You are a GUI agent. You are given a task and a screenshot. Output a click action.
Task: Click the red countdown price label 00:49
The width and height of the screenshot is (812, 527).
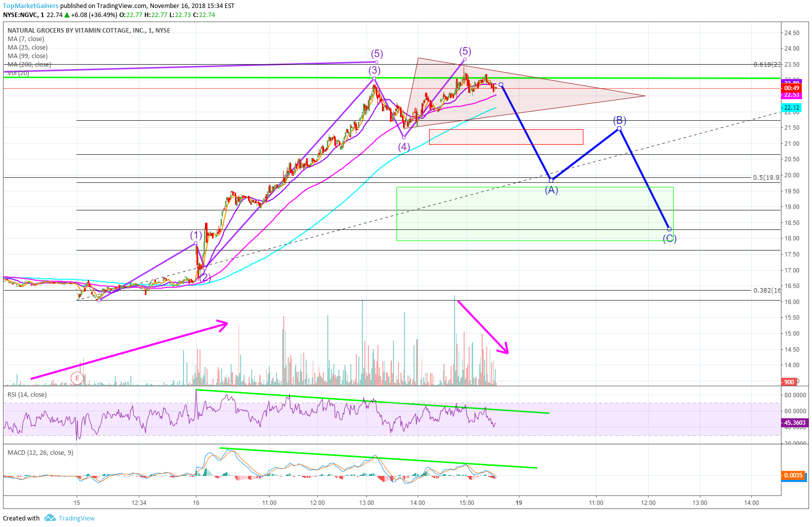pyautogui.click(x=792, y=88)
